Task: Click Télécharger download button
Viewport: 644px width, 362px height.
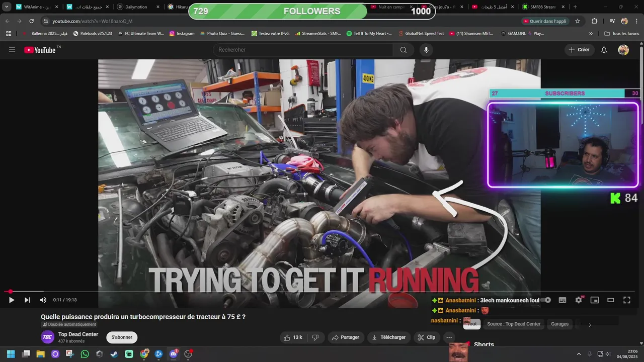Action: tap(389, 337)
